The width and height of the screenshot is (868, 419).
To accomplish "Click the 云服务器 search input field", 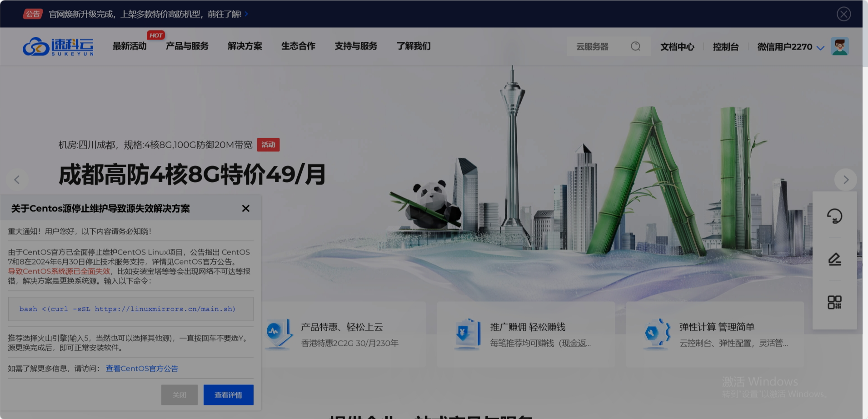I will [x=600, y=46].
